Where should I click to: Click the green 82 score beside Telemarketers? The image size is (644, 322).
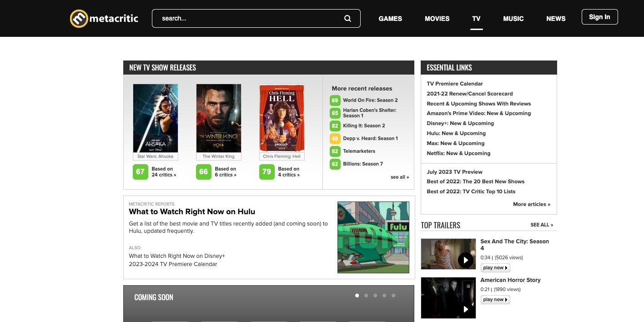(x=335, y=151)
